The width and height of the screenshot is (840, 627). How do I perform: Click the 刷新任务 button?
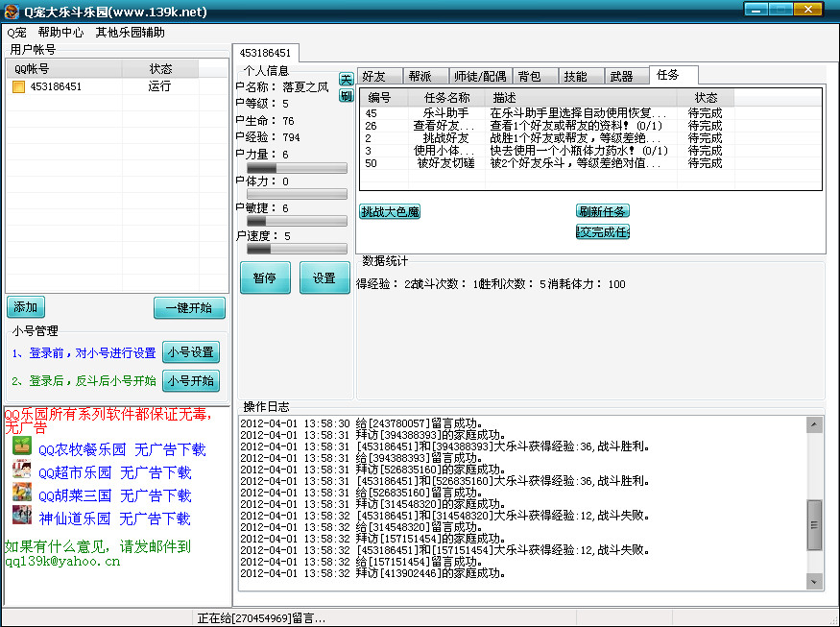click(x=603, y=211)
